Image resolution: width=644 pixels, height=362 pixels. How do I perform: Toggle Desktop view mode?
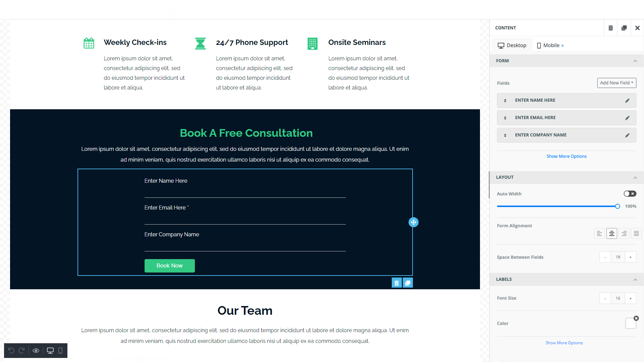[x=512, y=45]
